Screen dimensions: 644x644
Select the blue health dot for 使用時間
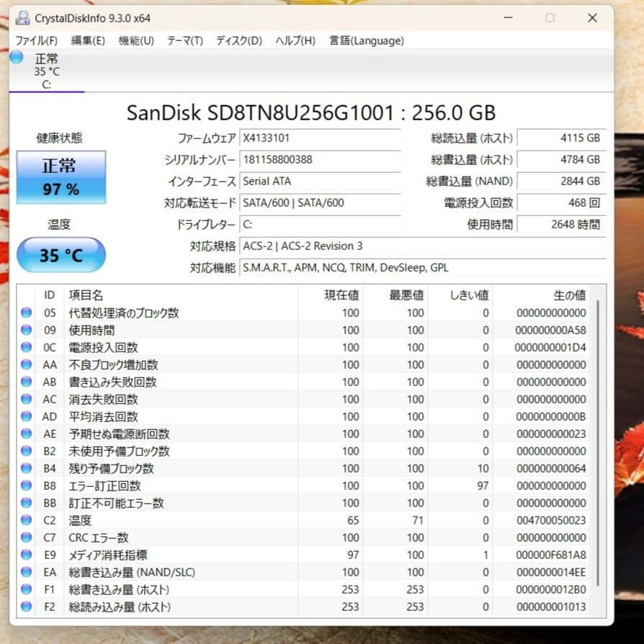(x=26, y=330)
